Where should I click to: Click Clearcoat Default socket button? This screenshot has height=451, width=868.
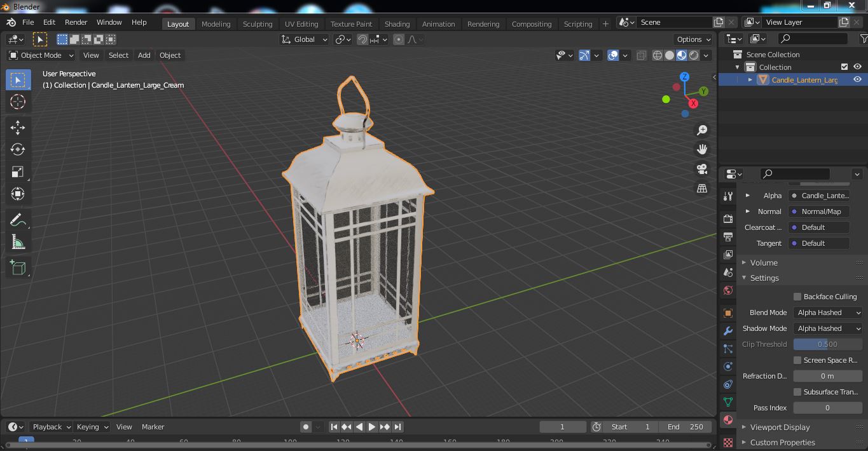coord(819,227)
